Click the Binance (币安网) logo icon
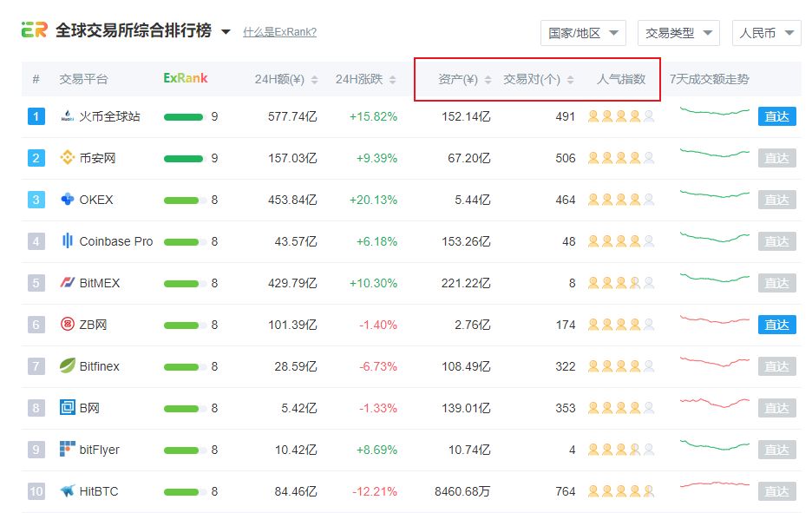The height and width of the screenshot is (513, 812). click(x=68, y=157)
